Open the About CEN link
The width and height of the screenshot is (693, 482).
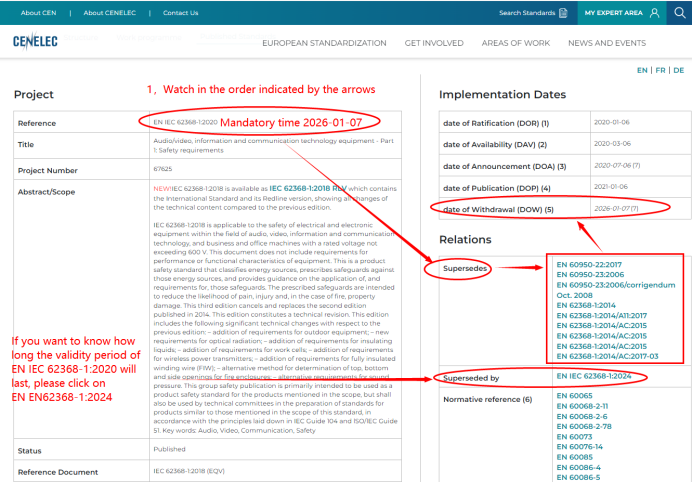[x=38, y=13]
